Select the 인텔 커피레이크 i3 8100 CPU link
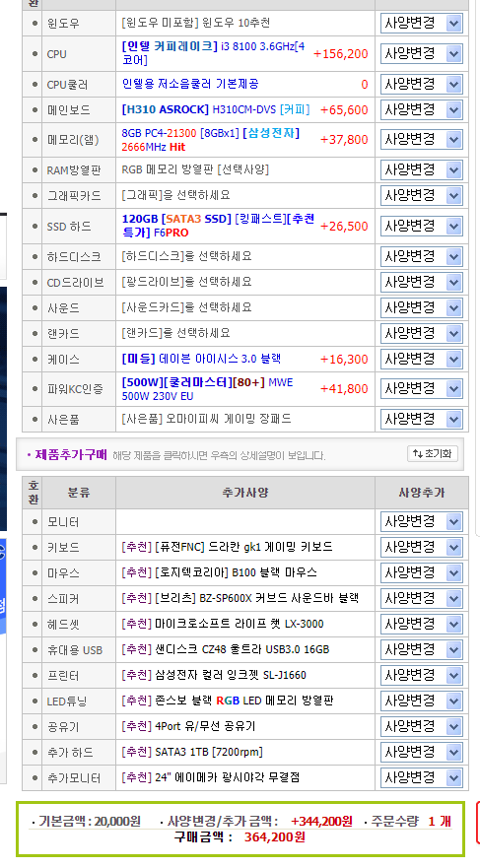 pos(214,53)
